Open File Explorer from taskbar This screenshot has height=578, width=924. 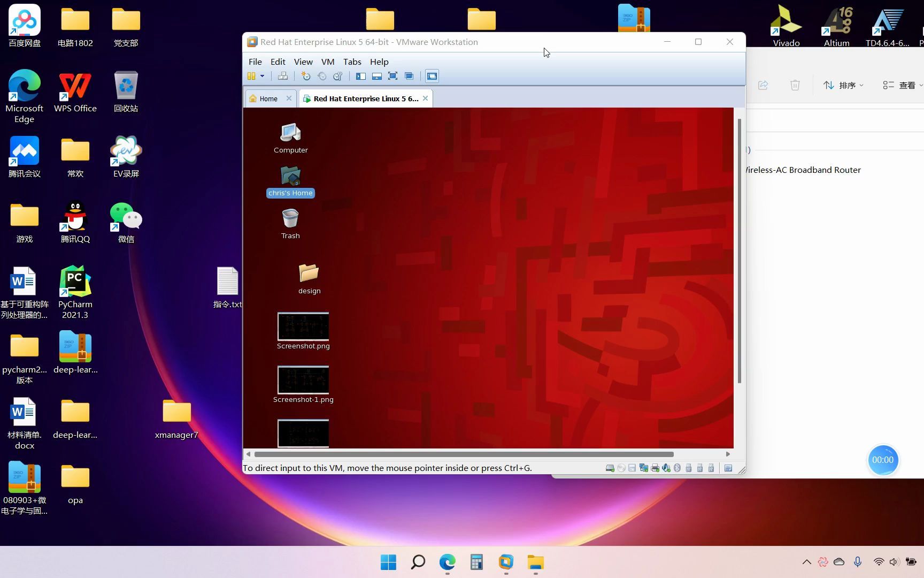pos(535,562)
